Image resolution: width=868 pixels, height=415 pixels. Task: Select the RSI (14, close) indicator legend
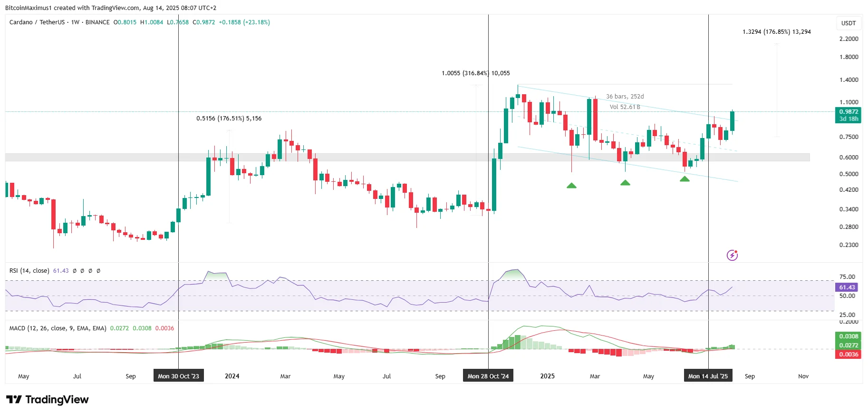29,271
